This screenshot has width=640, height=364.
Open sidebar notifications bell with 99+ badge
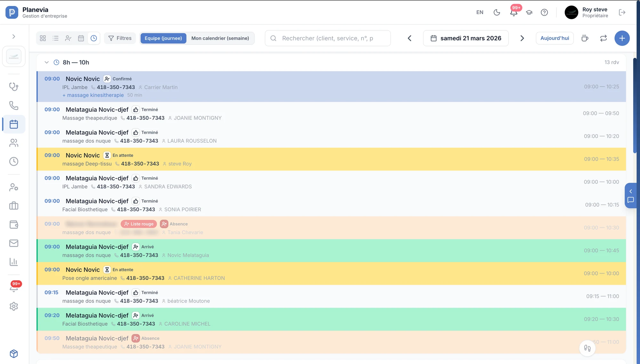coord(14,288)
